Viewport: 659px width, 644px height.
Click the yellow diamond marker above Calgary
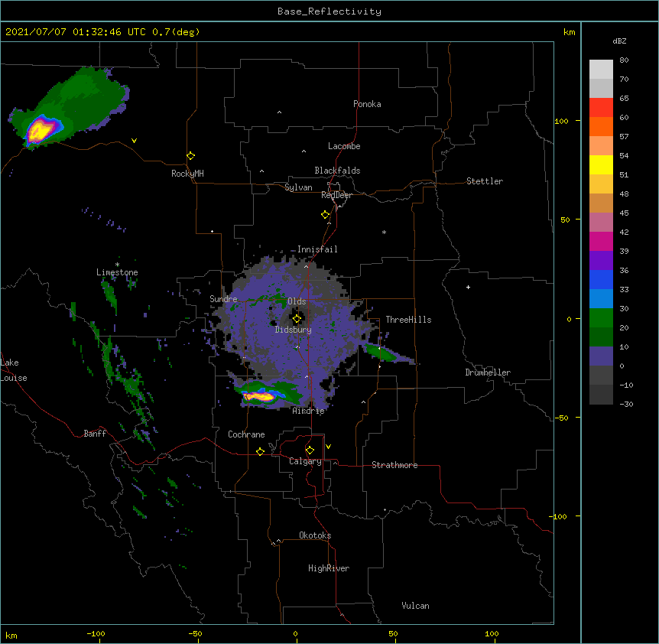coord(310,450)
